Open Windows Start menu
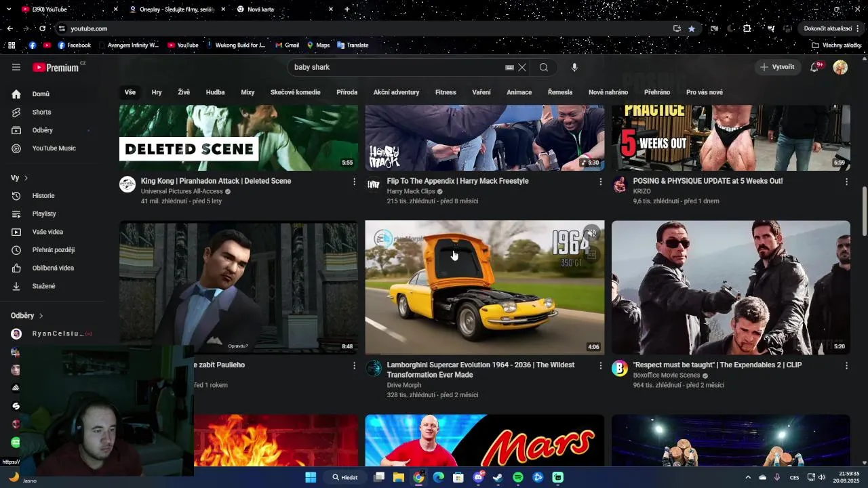Viewport: 868px width, 488px height. click(311, 477)
